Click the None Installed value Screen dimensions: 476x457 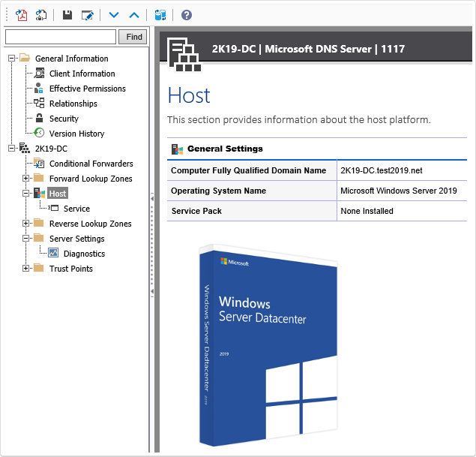pyautogui.click(x=367, y=211)
